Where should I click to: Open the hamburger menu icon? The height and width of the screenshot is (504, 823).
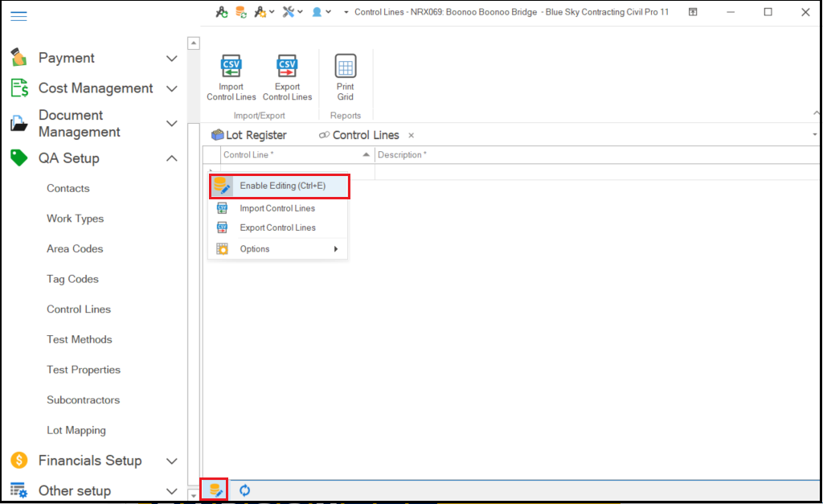[x=18, y=16]
